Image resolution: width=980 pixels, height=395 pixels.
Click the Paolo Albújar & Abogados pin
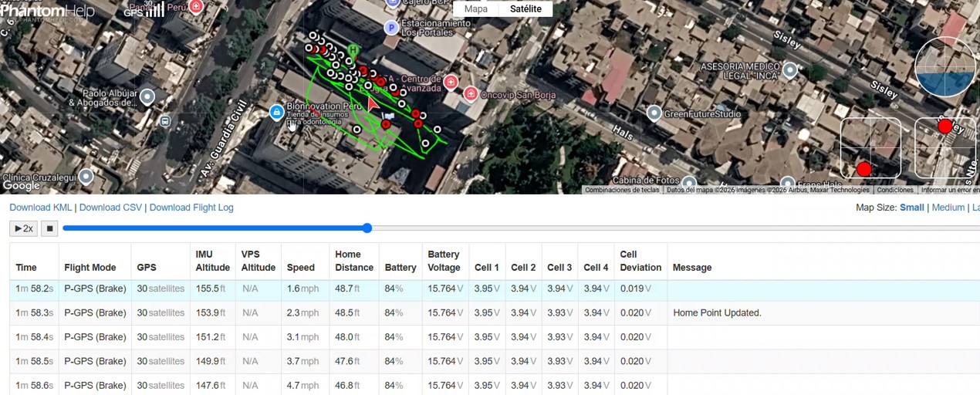tap(147, 97)
